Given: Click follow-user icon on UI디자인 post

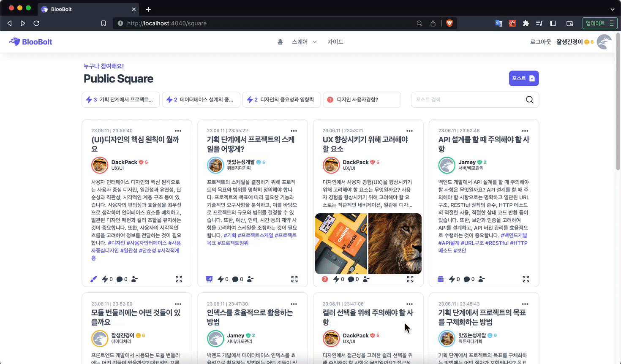Looking at the screenshot, I should (x=134, y=279).
